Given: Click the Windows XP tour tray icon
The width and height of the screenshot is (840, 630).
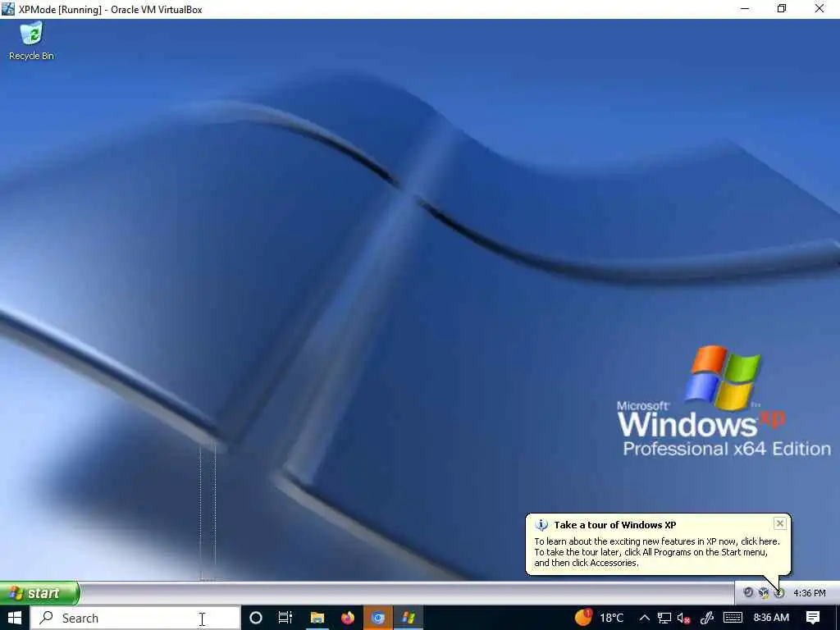Looking at the screenshot, I should pos(779,592).
